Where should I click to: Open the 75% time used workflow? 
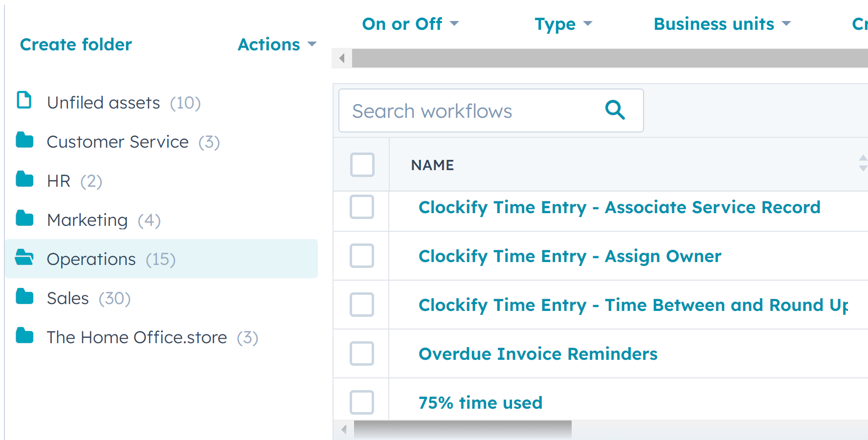coord(480,402)
